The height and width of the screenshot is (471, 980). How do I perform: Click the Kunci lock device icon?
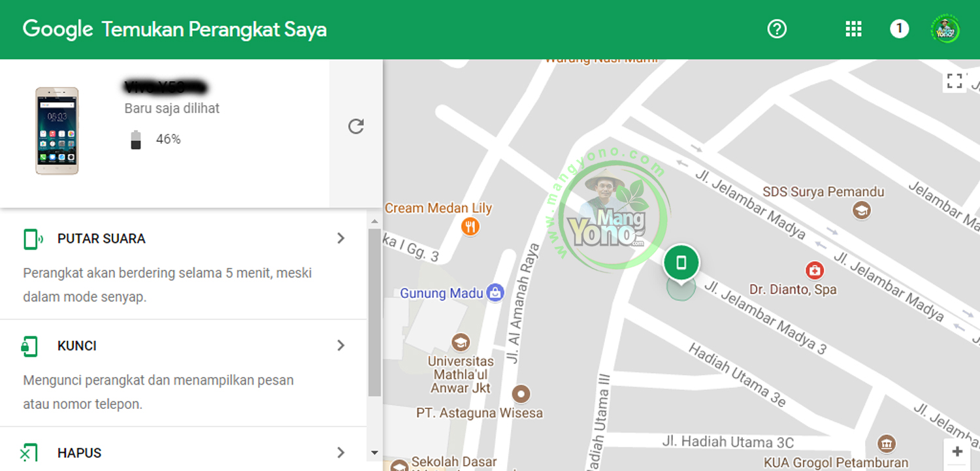point(30,346)
